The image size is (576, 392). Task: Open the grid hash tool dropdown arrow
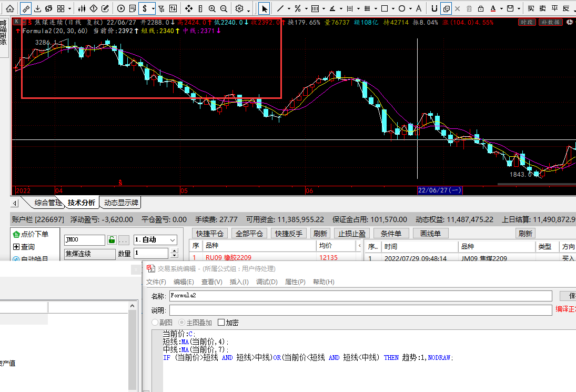coord(376,8)
